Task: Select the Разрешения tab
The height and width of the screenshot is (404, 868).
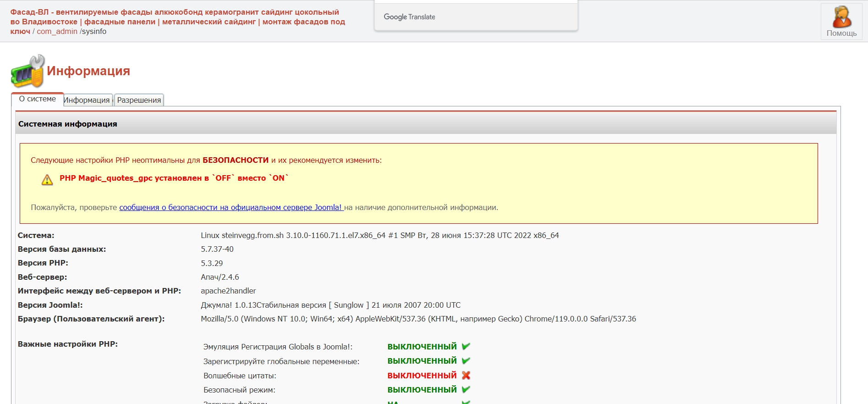Action: point(139,100)
